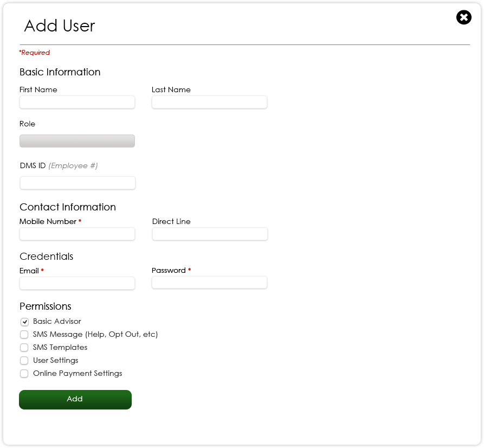Focus the Email input field
The image size is (484, 448).
click(x=77, y=283)
